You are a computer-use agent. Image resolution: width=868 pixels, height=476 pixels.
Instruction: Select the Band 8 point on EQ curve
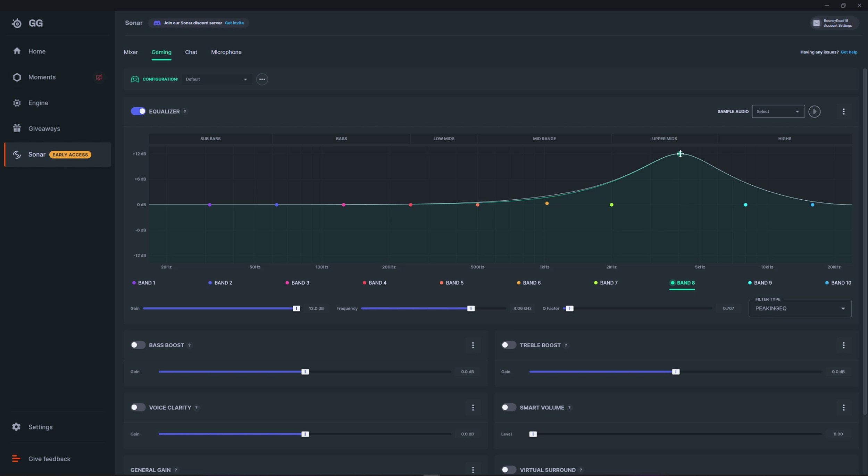[680, 154]
